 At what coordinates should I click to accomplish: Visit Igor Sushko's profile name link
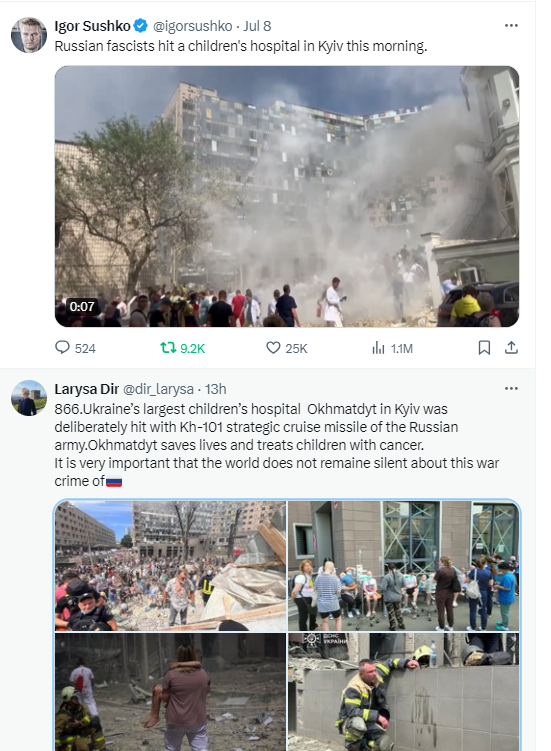[92, 26]
